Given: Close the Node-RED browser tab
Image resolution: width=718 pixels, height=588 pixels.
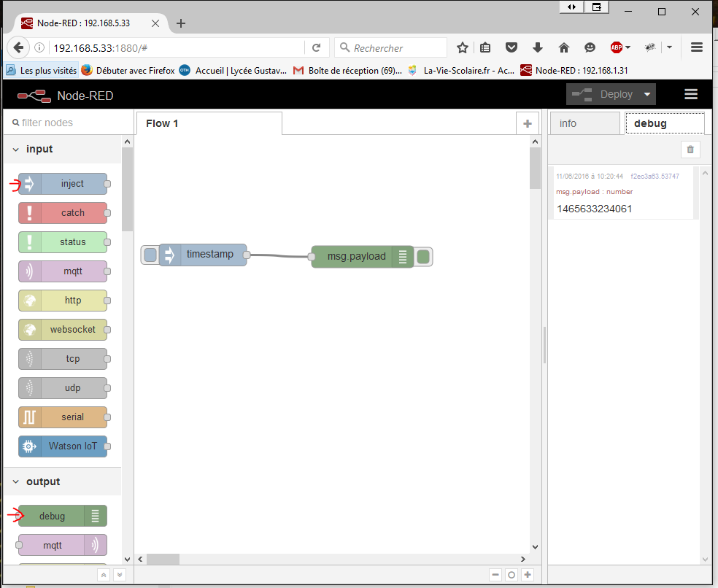Looking at the screenshot, I should tap(155, 23).
